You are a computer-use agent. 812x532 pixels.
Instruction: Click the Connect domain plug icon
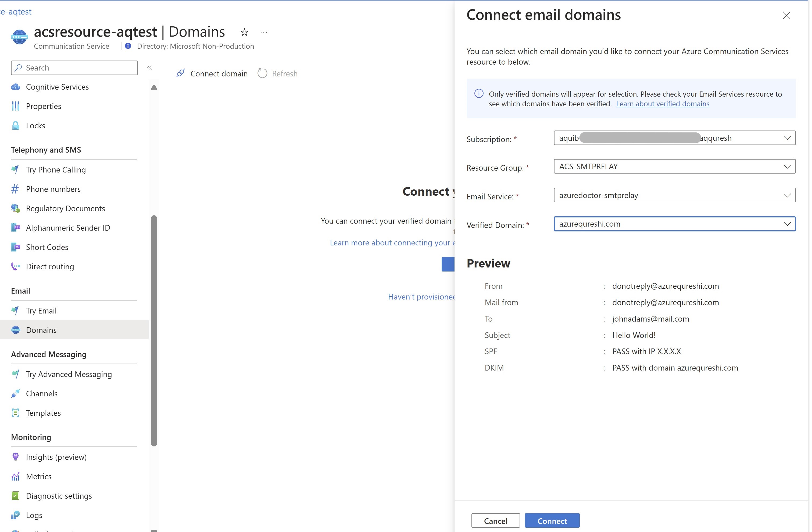click(x=180, y=73)
